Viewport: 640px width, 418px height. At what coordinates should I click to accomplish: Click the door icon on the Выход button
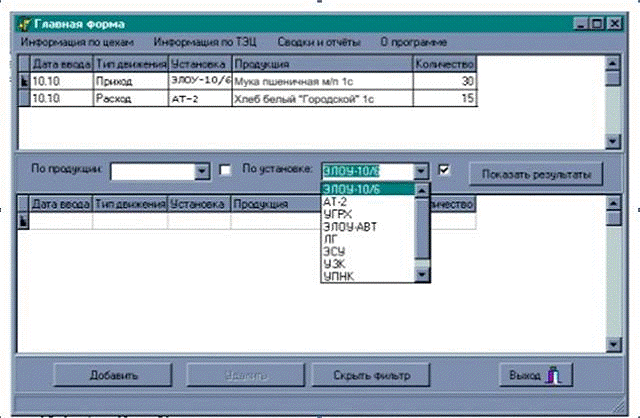tap(553, 376)
